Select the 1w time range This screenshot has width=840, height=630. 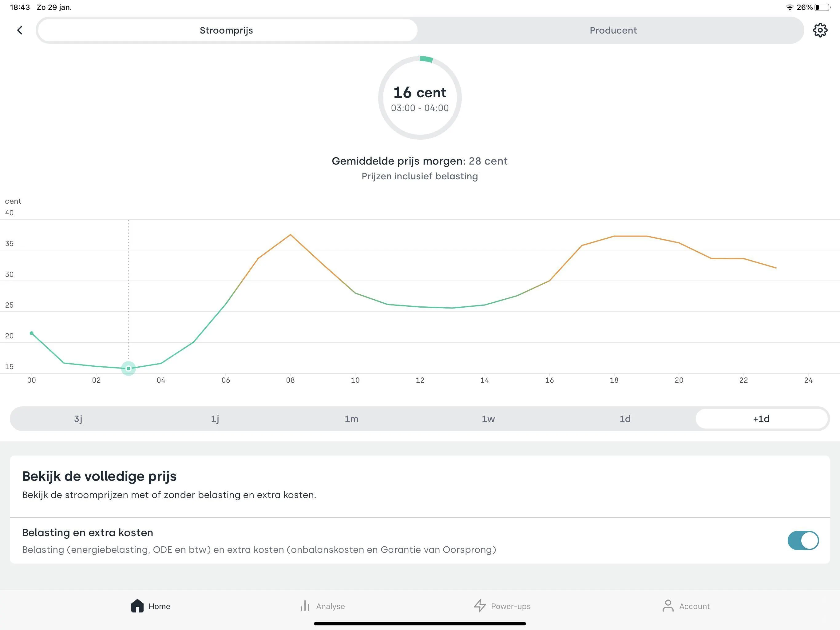(488, 419)
